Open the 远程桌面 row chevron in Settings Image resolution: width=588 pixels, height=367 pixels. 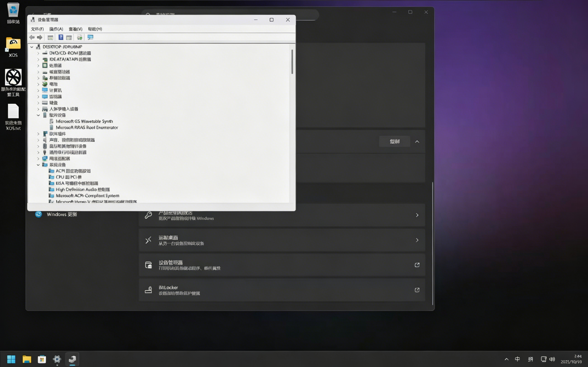[417, 240]
